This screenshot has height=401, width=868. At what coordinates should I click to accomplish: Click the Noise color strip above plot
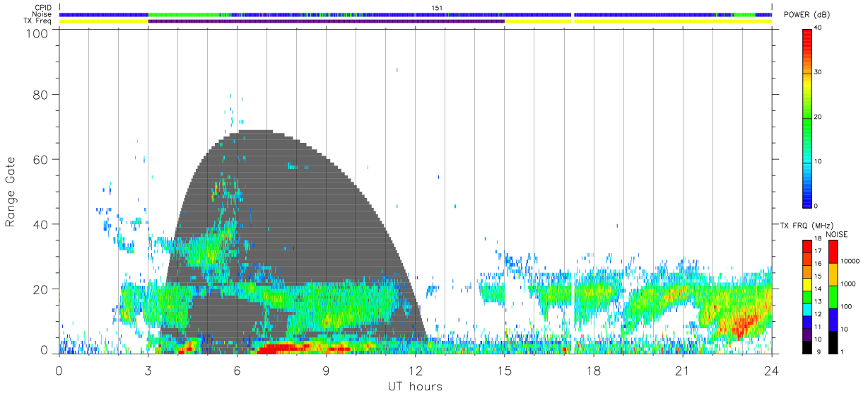pyautogui.click(x=416, y=14)
